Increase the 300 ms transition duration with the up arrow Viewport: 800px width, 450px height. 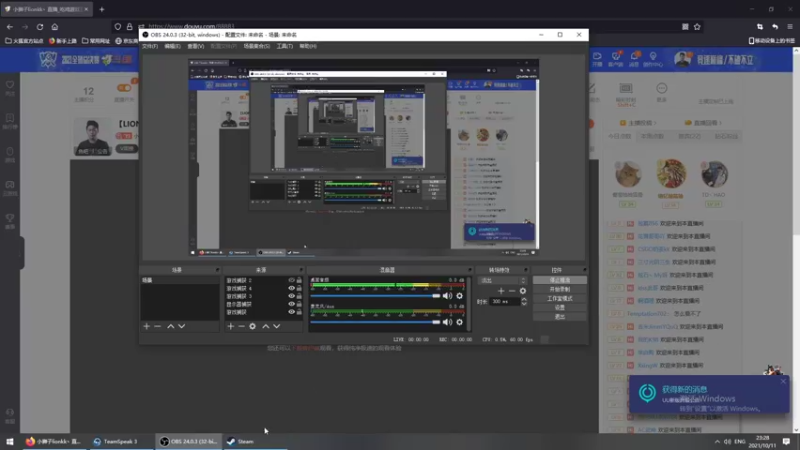click(x=524, y=299)
